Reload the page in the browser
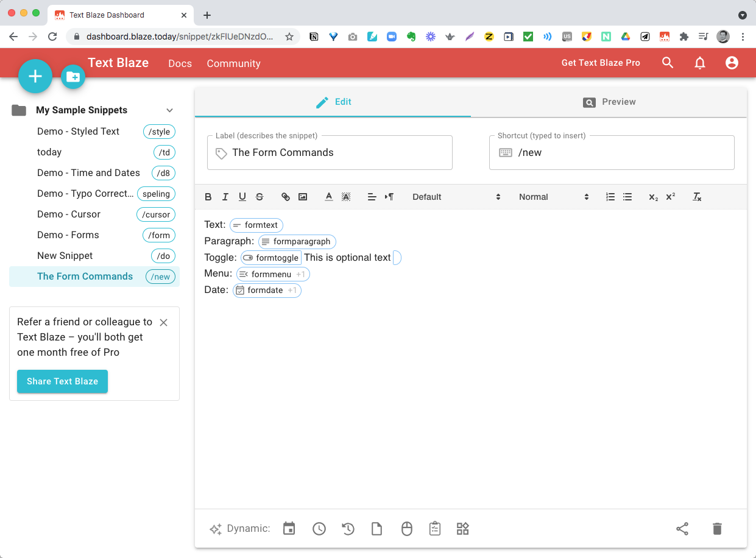The image size is (756, 558). coord(52,37)
